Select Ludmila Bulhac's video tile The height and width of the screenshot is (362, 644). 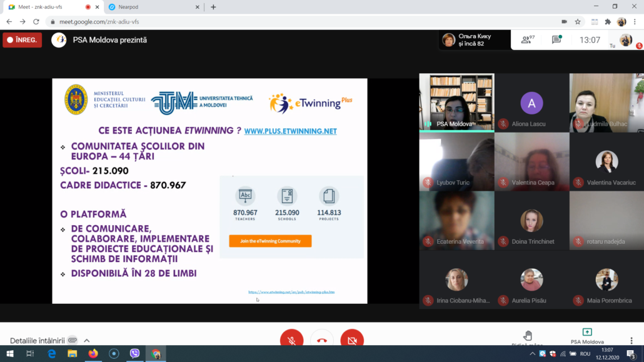click(x=606, y=103)
